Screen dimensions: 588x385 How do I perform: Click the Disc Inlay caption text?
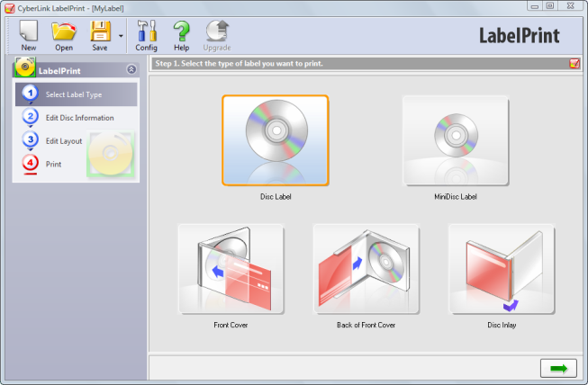502,325
